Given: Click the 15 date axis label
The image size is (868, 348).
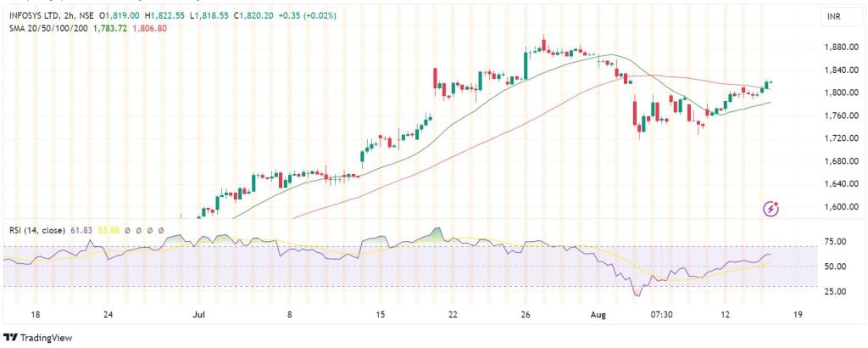Looking at the screenshot, I should [x=380, y=315].
